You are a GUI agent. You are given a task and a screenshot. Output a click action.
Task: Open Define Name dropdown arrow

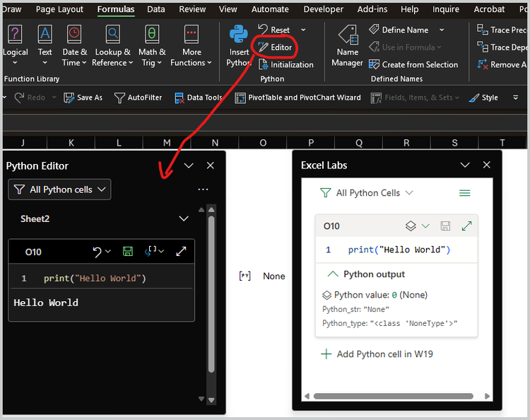442,30
